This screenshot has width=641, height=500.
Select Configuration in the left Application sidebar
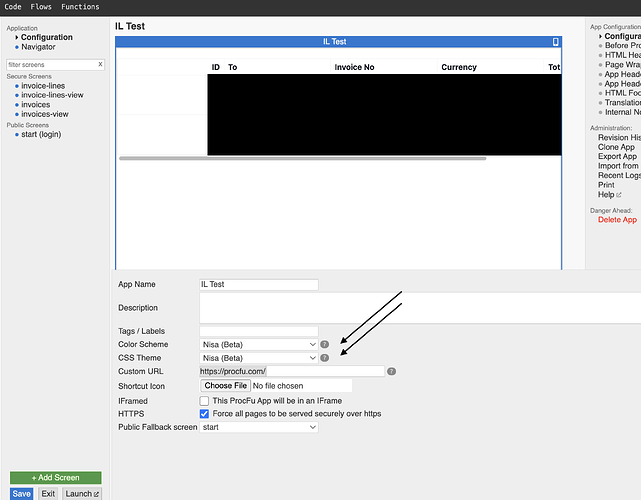tap(47, 37)
